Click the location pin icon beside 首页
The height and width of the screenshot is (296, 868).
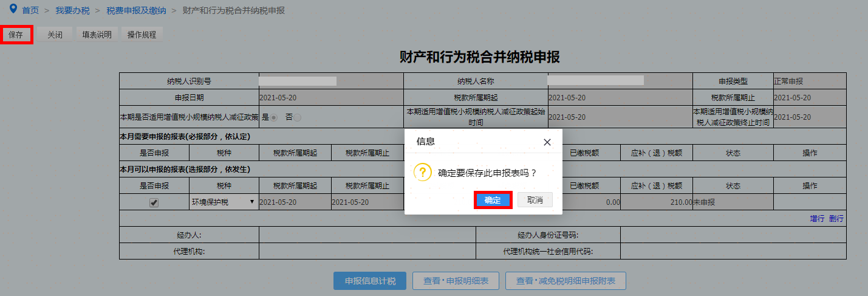[x=13, y=9]
